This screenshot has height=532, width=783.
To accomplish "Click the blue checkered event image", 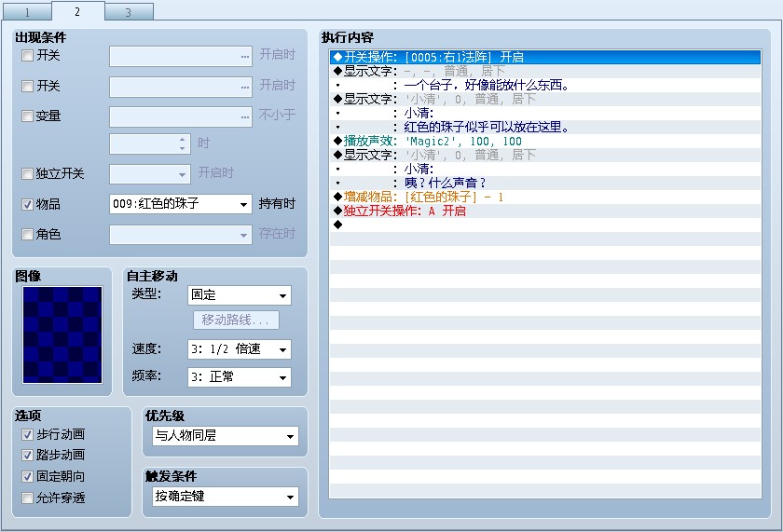I will [x=62, y=334].
